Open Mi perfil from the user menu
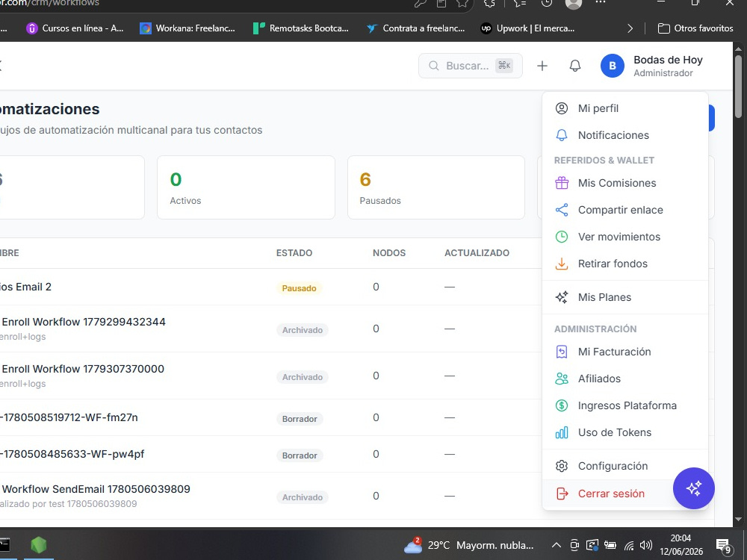The width and height of the screenshot is (747, 560). coord(625,108)
